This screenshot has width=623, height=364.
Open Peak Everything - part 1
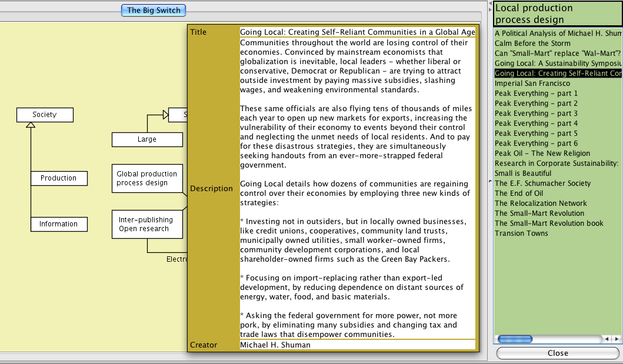[536, 93]
